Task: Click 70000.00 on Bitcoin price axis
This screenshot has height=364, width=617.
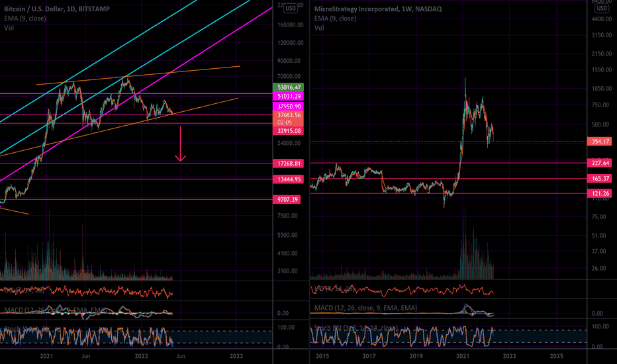Action: tap(289, 76)
